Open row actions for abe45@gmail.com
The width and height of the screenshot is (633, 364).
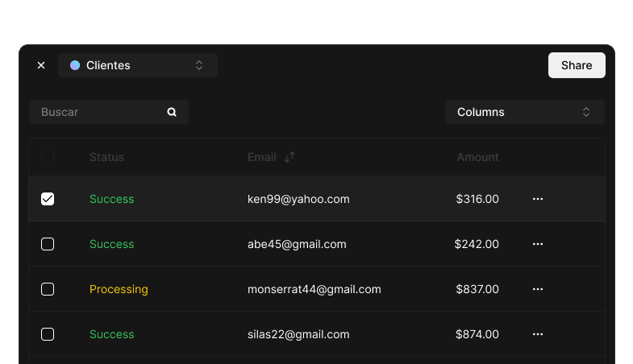(x=538, y=244)
